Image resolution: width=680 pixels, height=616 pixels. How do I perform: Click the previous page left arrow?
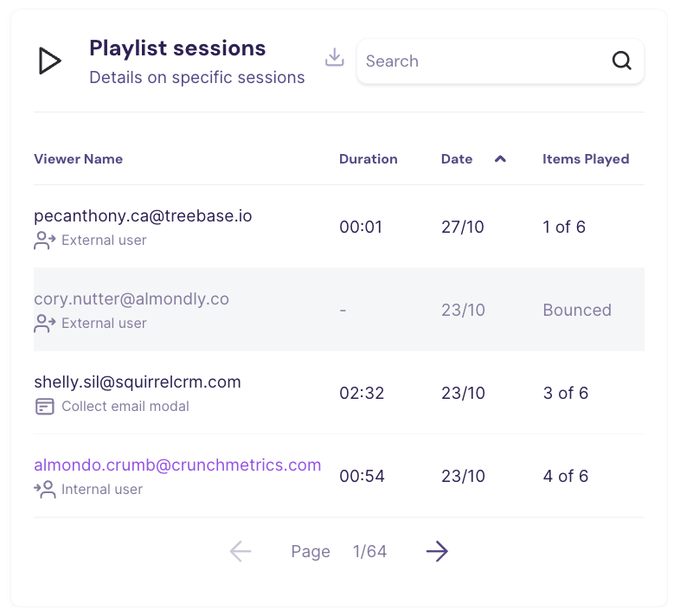pyautogui.click(x=241, y=551)
